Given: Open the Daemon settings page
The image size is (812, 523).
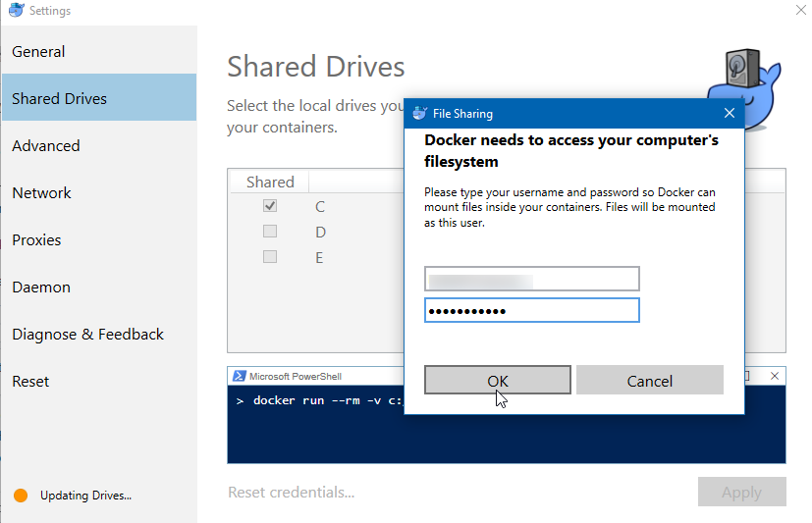Looking at the screenshot, I should [98, 287].
